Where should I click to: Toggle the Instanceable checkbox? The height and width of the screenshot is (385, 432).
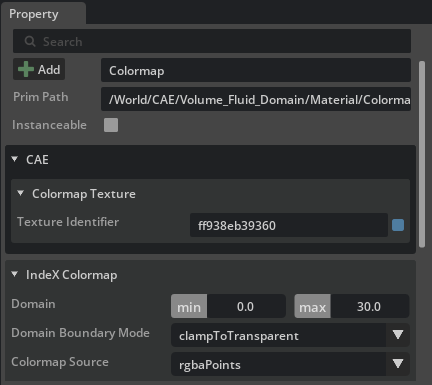111,125
